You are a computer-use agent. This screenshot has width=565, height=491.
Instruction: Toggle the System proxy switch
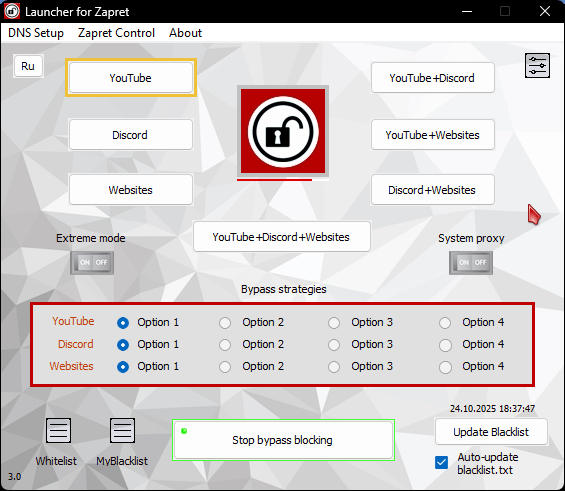click(471, 263)
